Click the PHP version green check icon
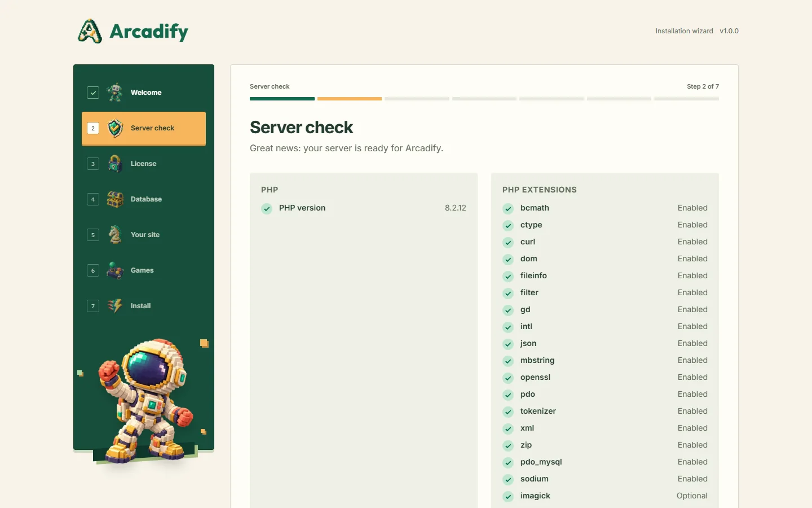The image size is (812, 508). 267,208
